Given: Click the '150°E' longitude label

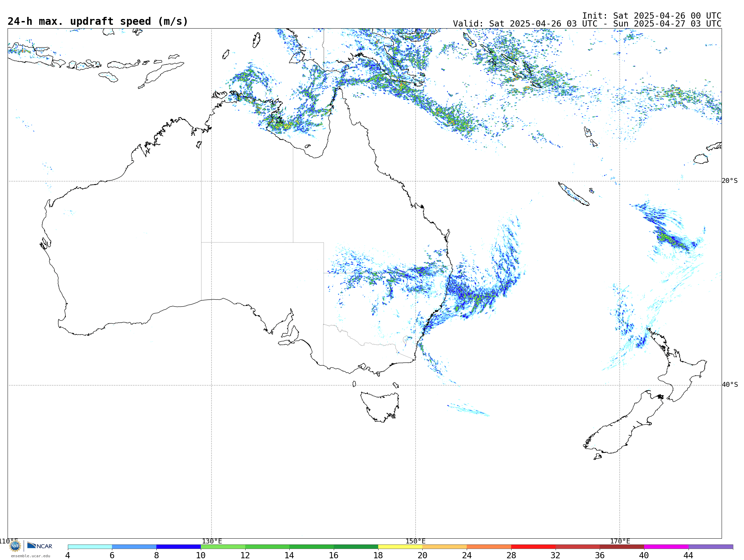Looking at the screenshot, I should 415,541.
